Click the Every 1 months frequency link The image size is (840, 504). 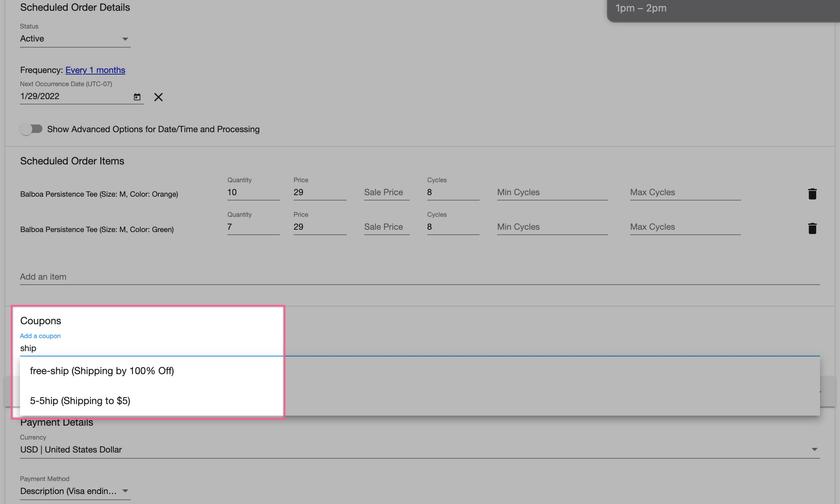pos(95,70)
